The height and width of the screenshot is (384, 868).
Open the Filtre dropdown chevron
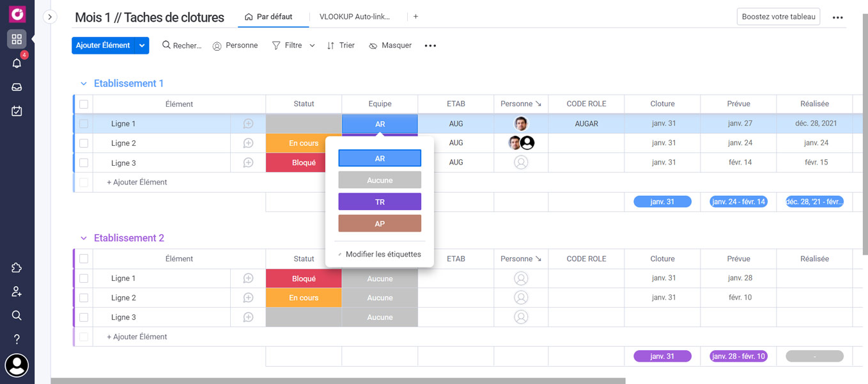(x=311, y=45)
